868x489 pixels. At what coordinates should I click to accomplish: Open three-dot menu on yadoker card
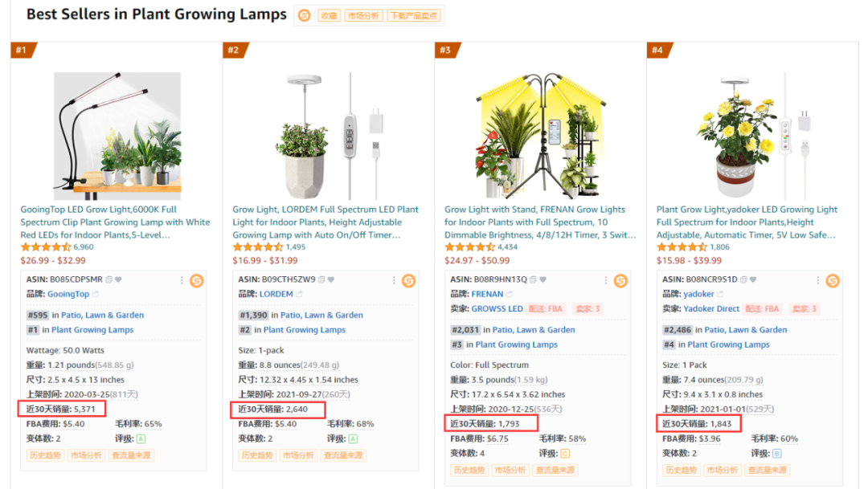818,280
